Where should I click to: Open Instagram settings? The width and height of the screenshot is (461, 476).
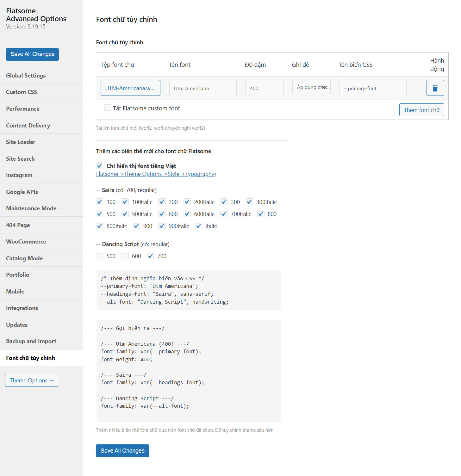(x=41, y=175)
